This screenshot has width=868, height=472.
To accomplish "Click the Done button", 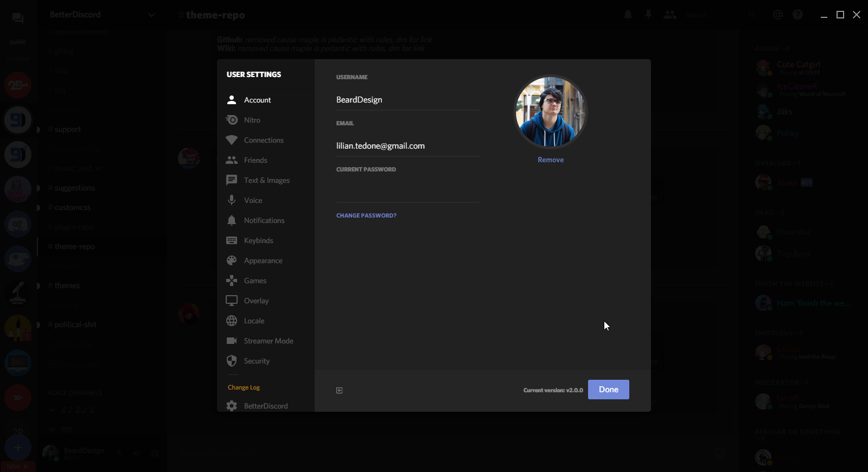I will click(x=609, y=390).
